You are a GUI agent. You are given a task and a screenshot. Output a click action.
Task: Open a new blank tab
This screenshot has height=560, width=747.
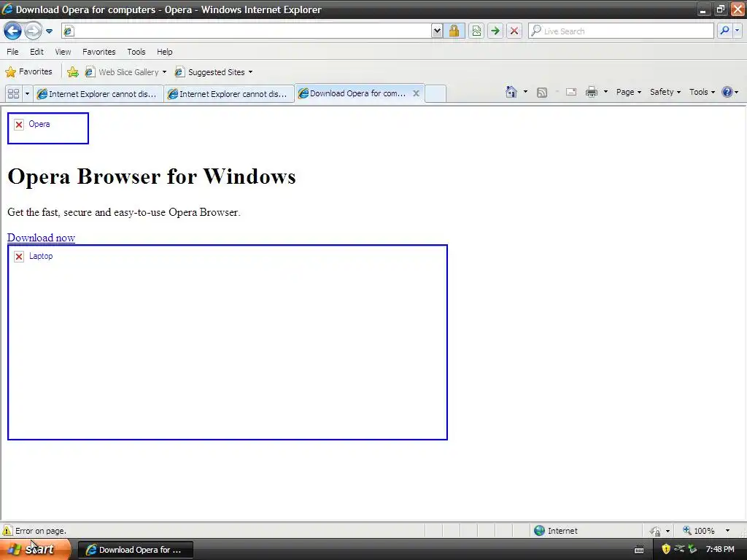pyautogui.click(x=436, y=94)
